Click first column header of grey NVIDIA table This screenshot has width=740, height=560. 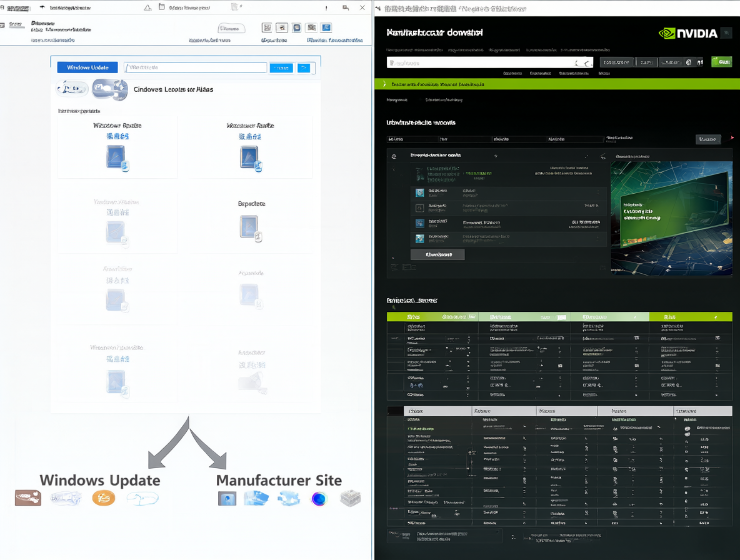tap(437, 411)
